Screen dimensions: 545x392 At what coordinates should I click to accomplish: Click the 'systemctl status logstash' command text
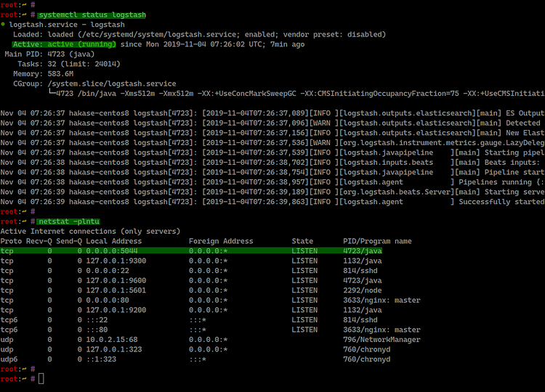tap(92, 15)
